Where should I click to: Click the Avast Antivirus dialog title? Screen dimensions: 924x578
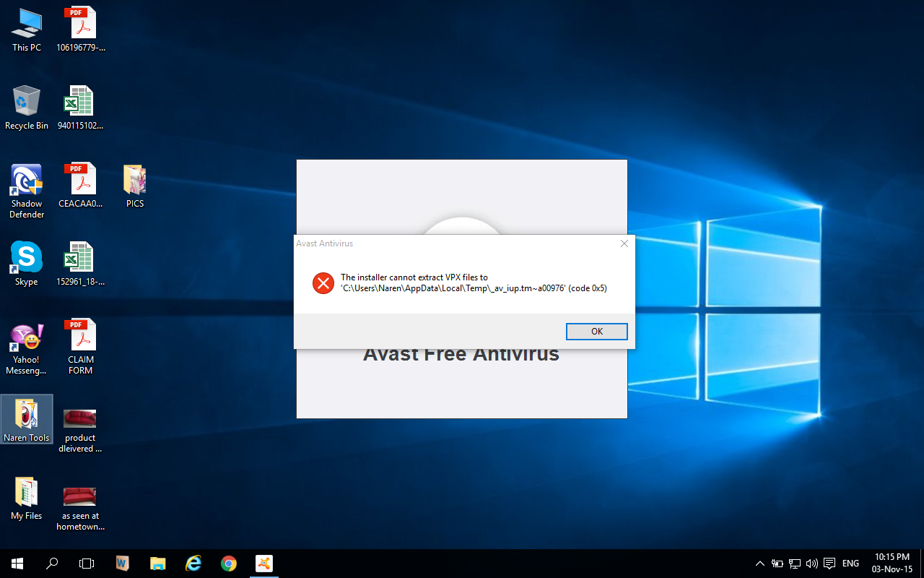point(325,243)
